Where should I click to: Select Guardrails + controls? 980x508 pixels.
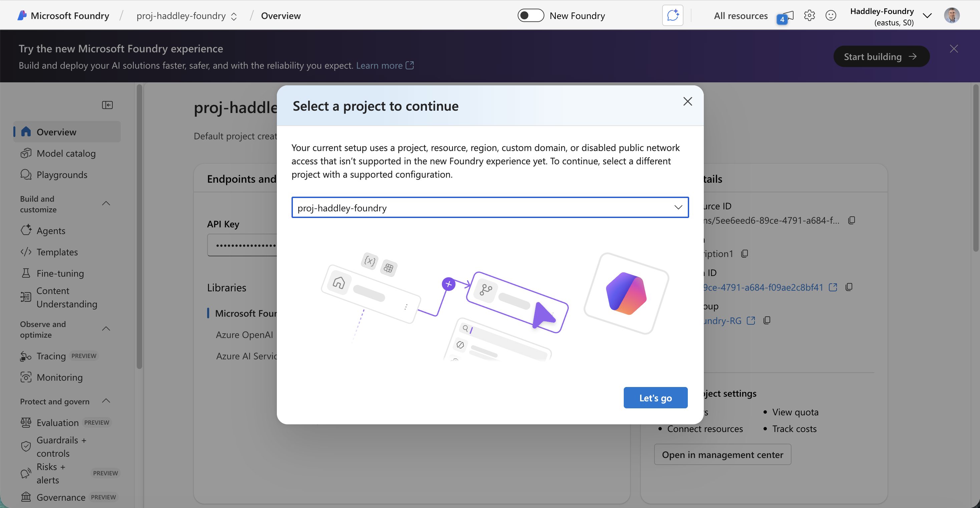click(x=61, y=446)
